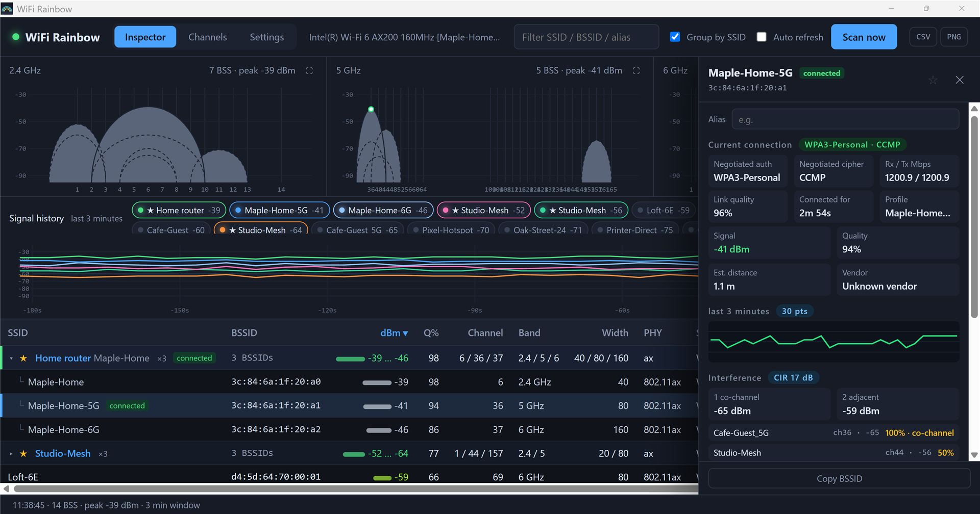Toggle Loft-6E -59 history chip

pyautogui.click(x=664, y=210)
